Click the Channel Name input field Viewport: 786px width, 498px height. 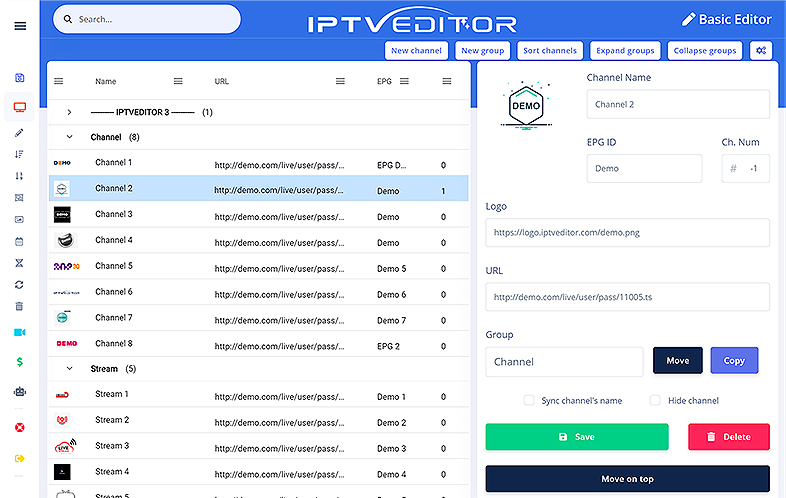[678, 104]
